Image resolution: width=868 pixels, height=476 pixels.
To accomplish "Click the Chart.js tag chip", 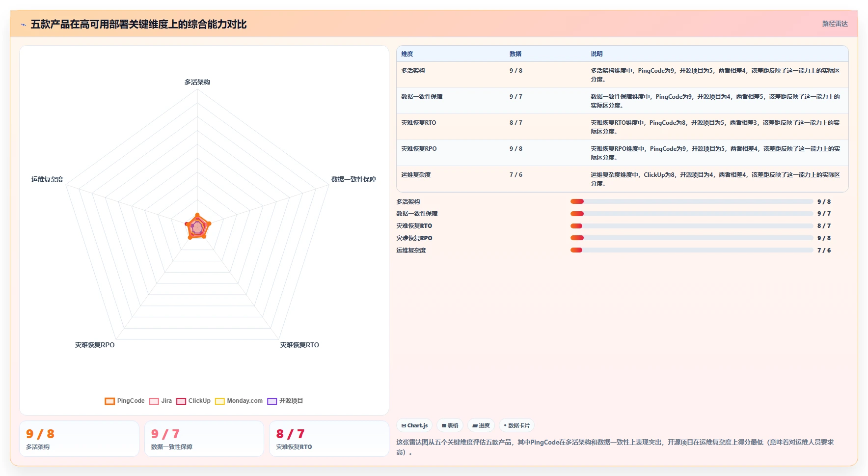I will [x=414, y=425].
